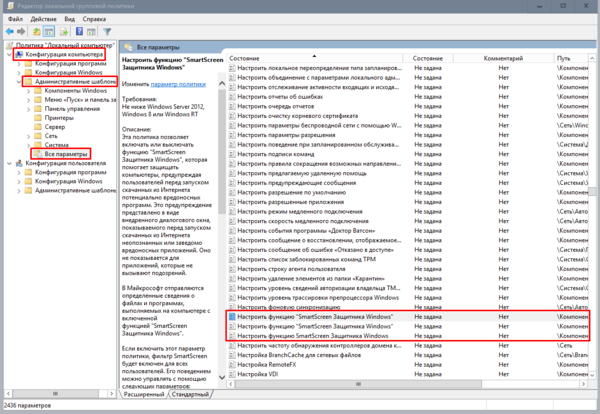Select the Все параметры tree node
This screenshot has width=600, height=414.
65,154
